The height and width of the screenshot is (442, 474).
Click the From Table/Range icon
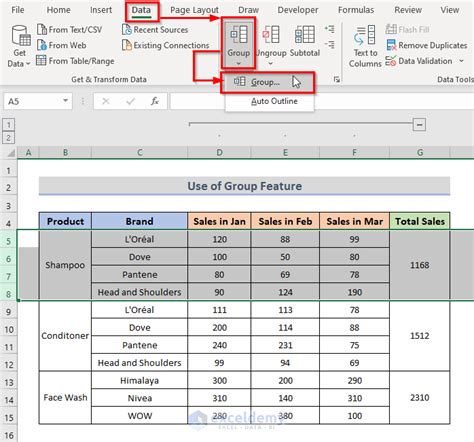tap(41, 60)
